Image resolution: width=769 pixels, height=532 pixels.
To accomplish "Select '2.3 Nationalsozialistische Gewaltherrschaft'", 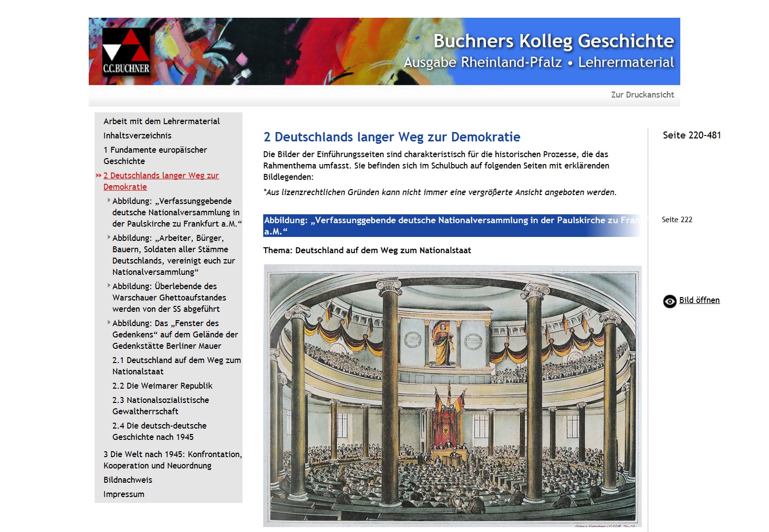I will (x=160, y=405).
